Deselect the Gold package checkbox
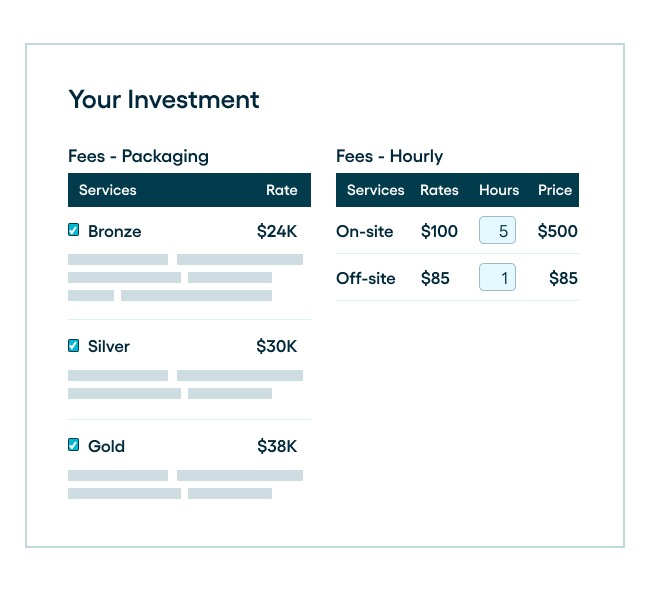Image resolution: width=650 pixels, height=600 pixels. 74,445
